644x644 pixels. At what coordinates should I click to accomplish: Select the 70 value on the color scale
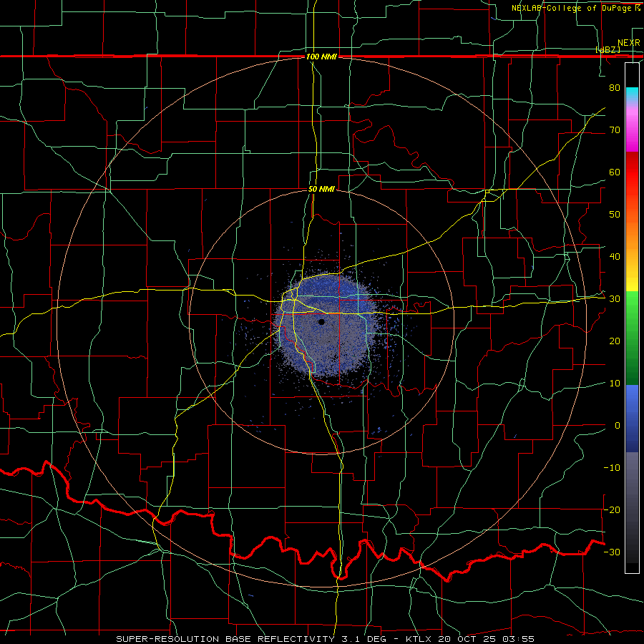pyautogui.click(x=615, y=130)
